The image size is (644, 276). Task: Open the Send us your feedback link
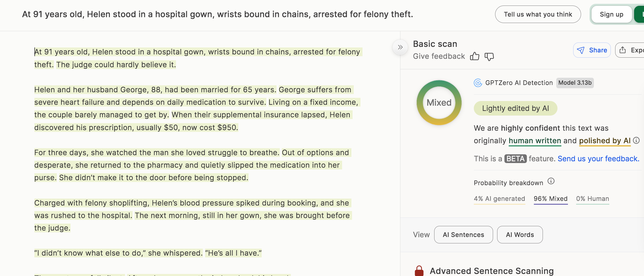598,159
